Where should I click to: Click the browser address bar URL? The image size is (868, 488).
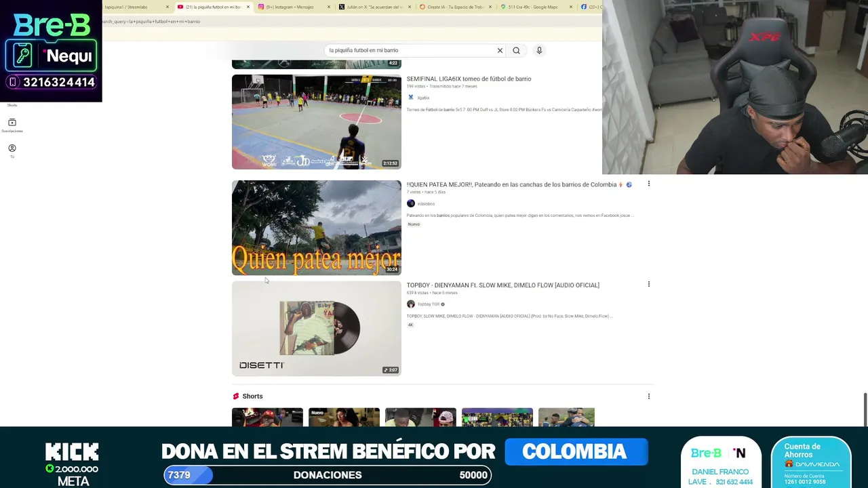point(151,22)
